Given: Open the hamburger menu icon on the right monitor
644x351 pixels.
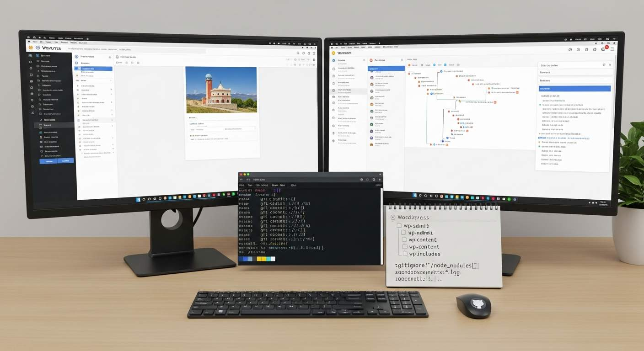Looking at the screenshot, I should pyautogui.click(x=612, y=48).
